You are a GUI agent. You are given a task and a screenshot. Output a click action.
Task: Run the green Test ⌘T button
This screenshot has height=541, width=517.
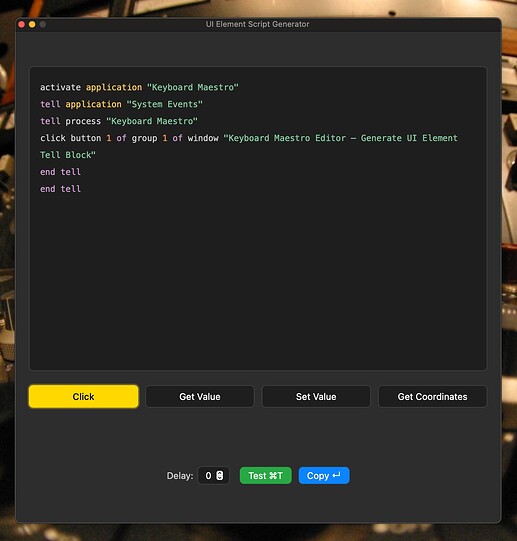point(265,475)
